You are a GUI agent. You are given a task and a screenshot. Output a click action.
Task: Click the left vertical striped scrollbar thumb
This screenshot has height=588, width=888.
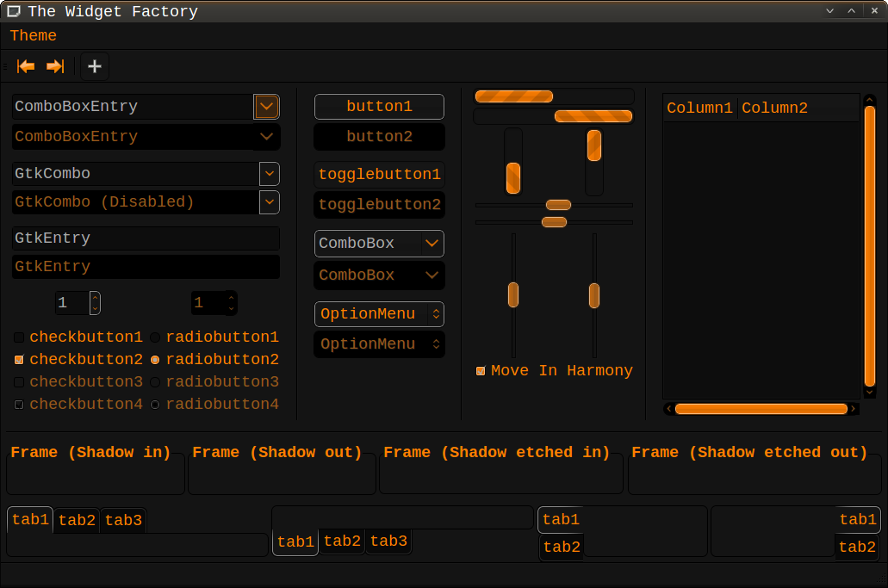(x=513, y=178)
